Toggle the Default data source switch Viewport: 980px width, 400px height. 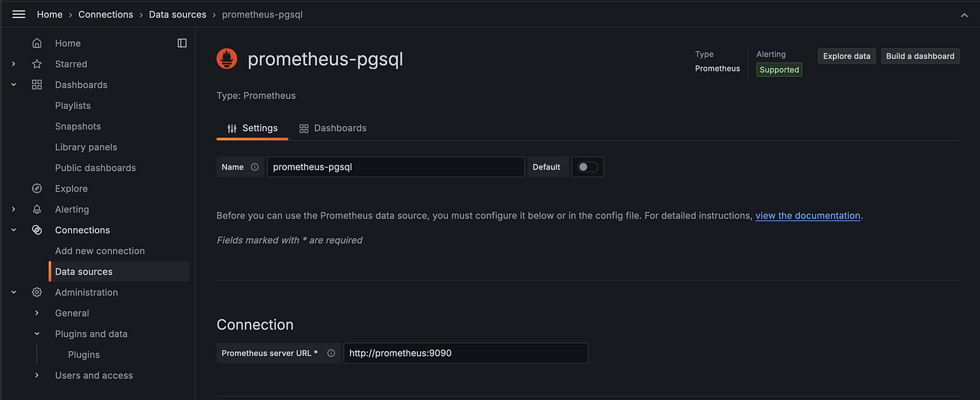pos(587,167)
